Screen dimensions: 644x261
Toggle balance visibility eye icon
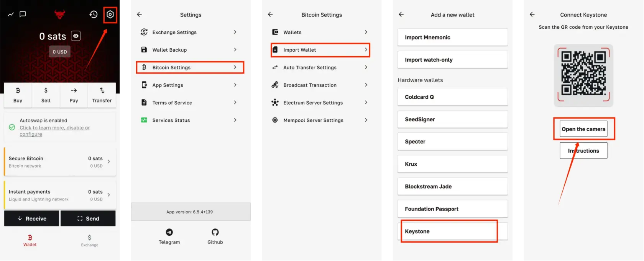(x=76, y=36)
